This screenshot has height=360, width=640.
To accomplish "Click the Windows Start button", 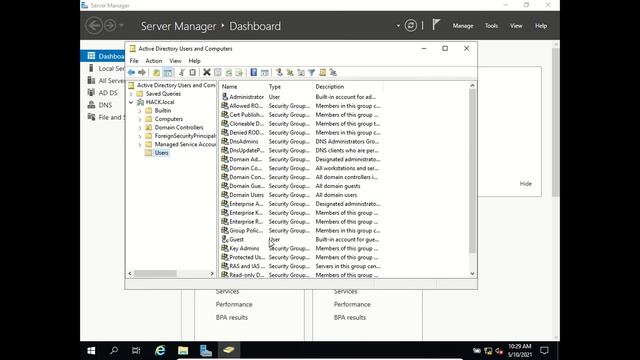I will pyautogui.click(x=91, y=351).
